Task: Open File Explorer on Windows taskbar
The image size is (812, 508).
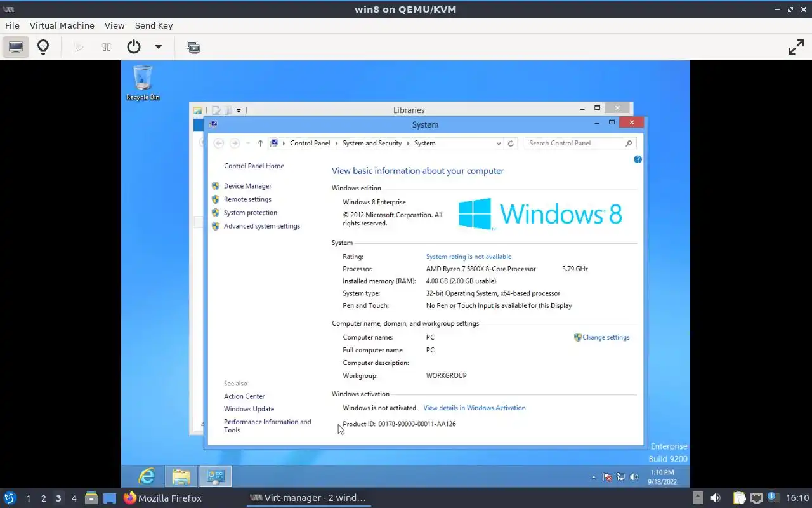Action: (181, 476)
